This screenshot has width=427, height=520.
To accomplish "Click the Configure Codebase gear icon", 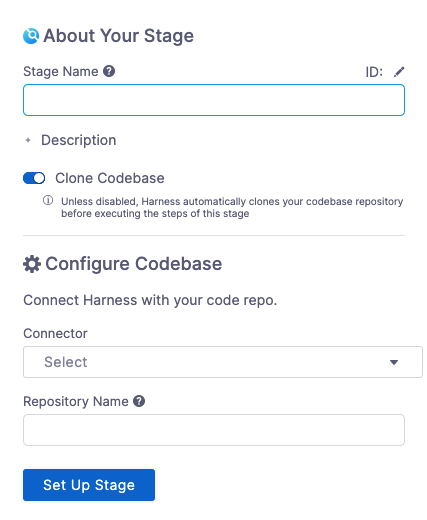I will coord(32,264).
